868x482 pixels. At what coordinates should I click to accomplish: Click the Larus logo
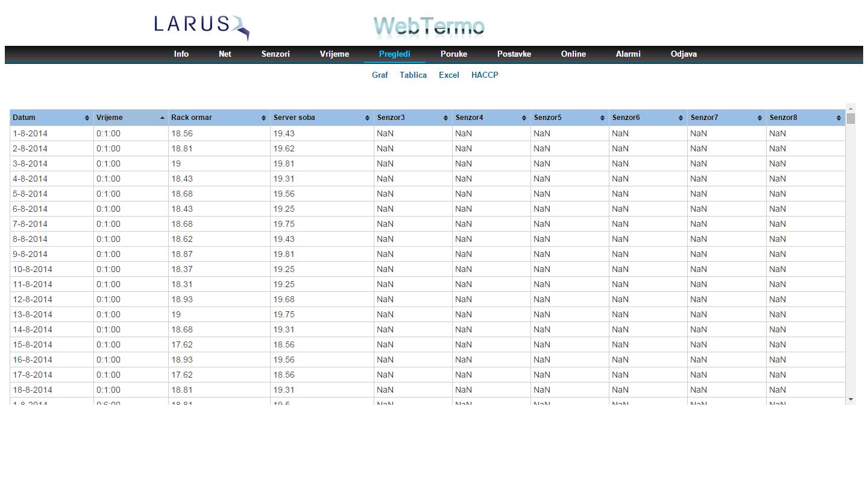pos(201,26)
